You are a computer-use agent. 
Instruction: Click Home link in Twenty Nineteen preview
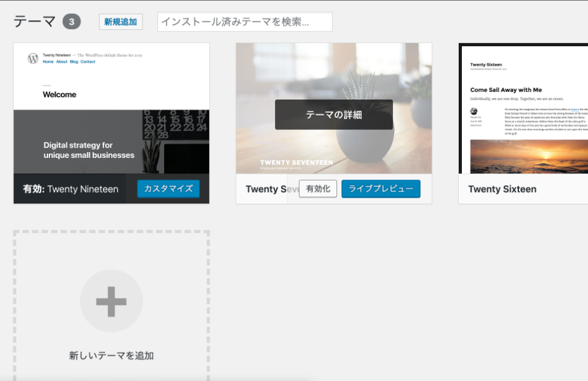click(x=48, y=61)
